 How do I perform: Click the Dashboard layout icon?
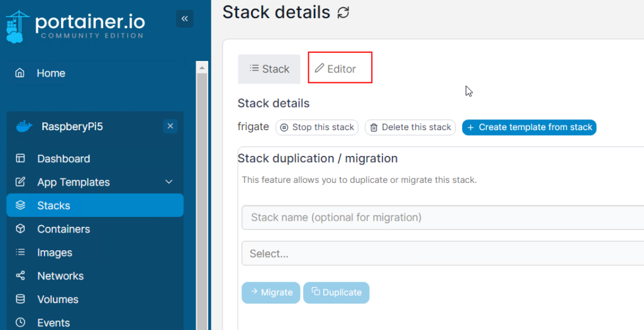tap(20, 158)
